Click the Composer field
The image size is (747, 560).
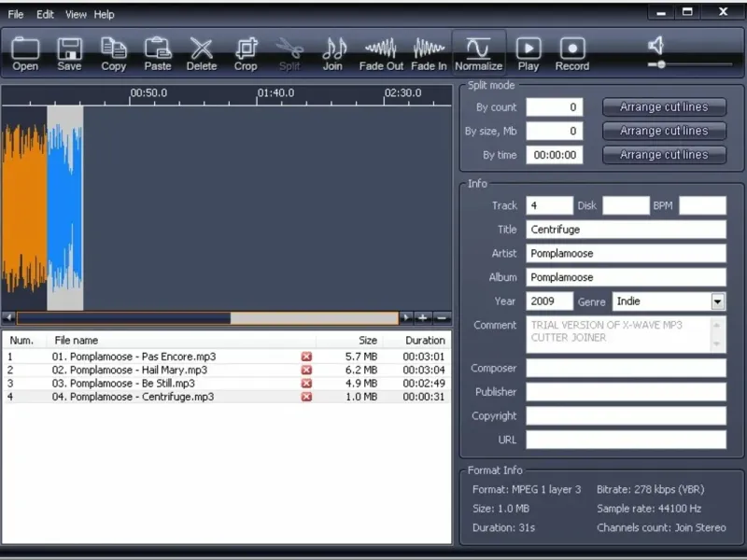(626, 368)
